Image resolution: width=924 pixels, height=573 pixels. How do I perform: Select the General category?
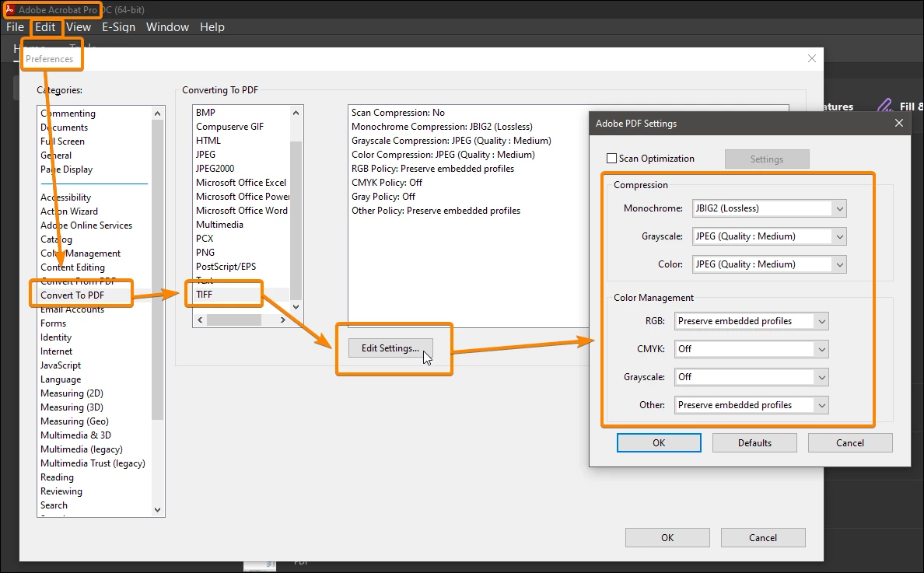pyautogui.click(x=56, y=155)
